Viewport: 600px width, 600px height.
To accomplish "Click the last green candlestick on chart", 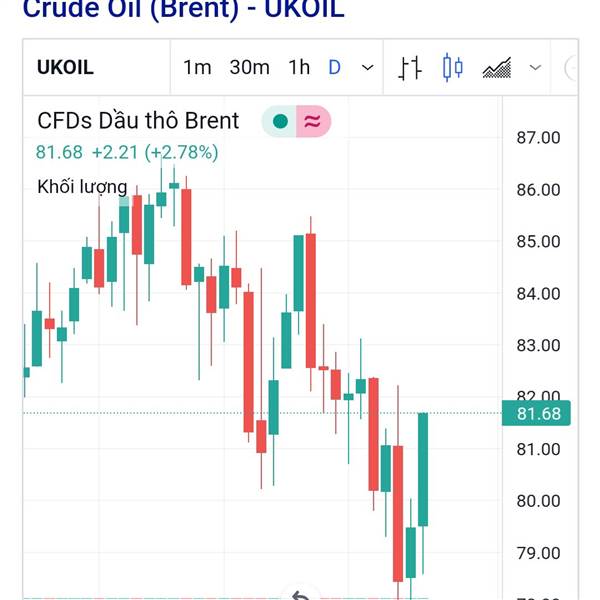I will point(423,469).
